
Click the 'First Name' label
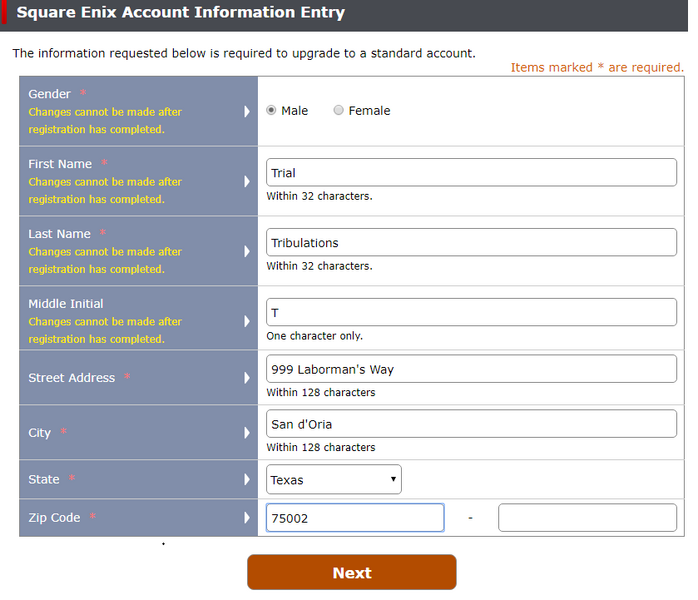60,164
